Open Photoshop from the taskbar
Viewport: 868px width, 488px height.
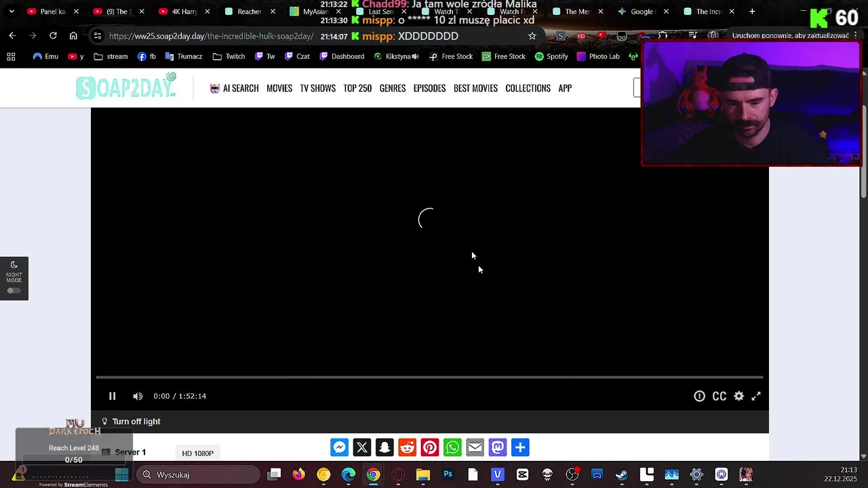point(448,474)
